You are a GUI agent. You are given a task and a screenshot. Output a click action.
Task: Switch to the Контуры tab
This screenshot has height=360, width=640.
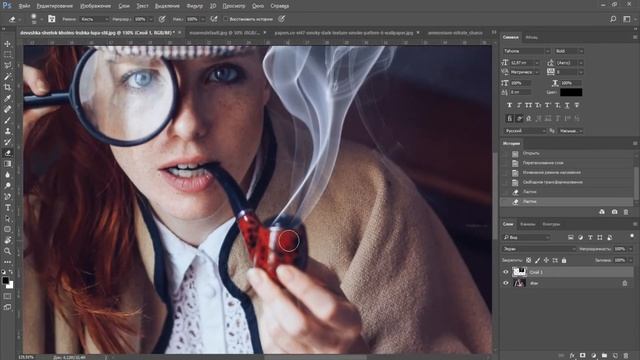coord(551,224)
